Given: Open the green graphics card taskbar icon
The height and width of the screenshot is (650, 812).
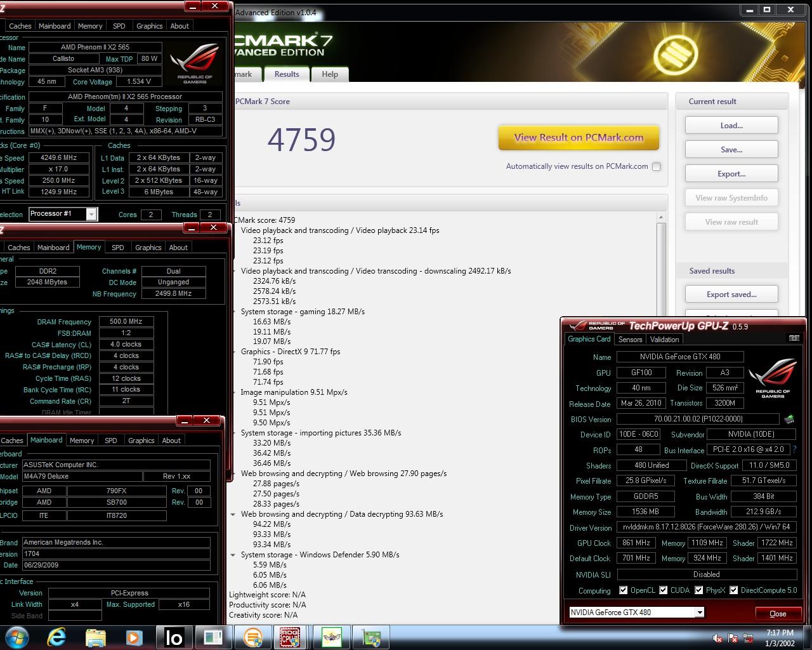Looking at the screenshot, I should 371,637.
